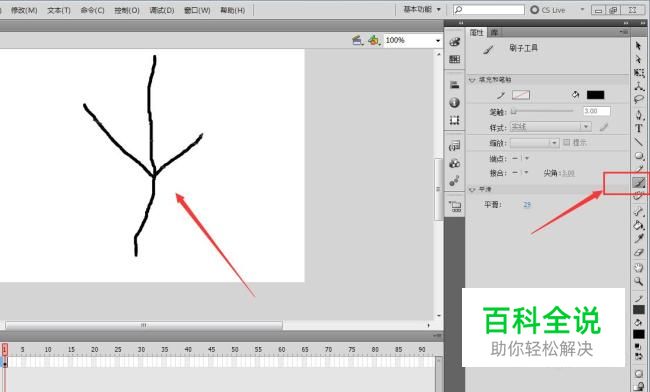The height and width of the screenshot is (392, 650).
Task: Collapse the 平滑 section
Action: pyautogui.click(x=472, y=189)
